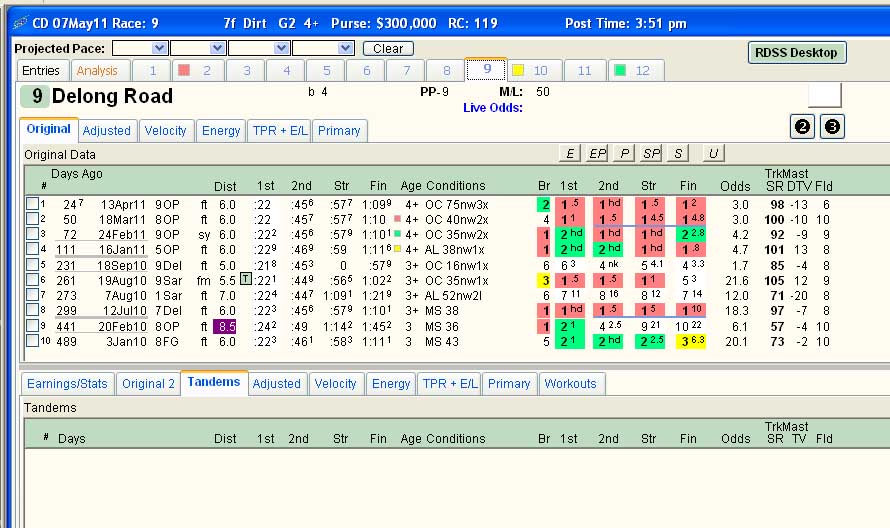Check the box for line 9, 20Feb10
This screenshot has height=528, width=890.
pos(32,326)
